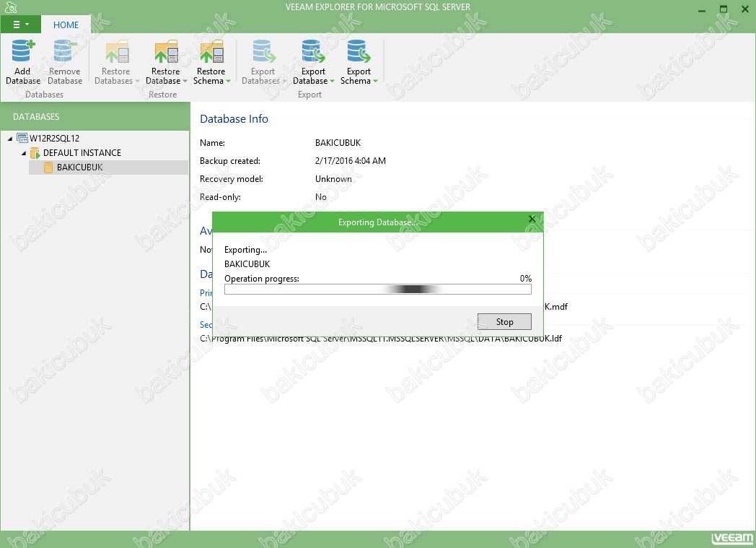Image resolution: width=756 pixels, height=548 pixels.
Task: Click the operation progress bar
Action: (378, 290)
